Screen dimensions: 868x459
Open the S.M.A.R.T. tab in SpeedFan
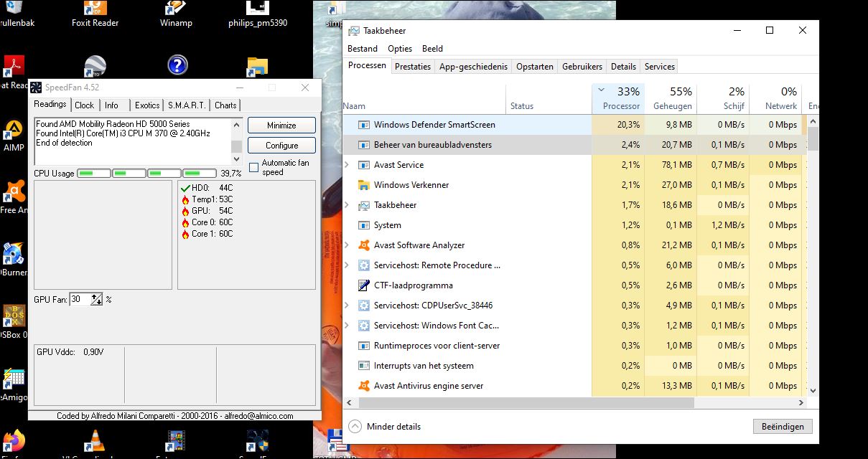point(187,105)
